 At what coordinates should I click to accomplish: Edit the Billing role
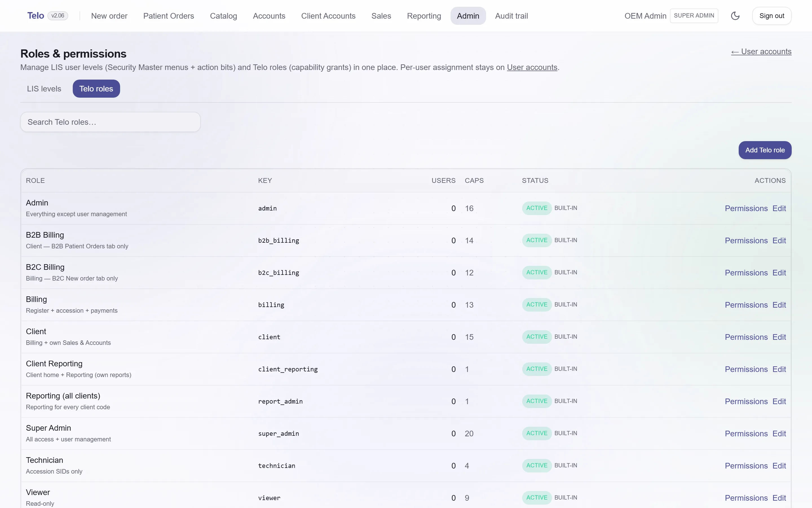(x=779, y=305)
